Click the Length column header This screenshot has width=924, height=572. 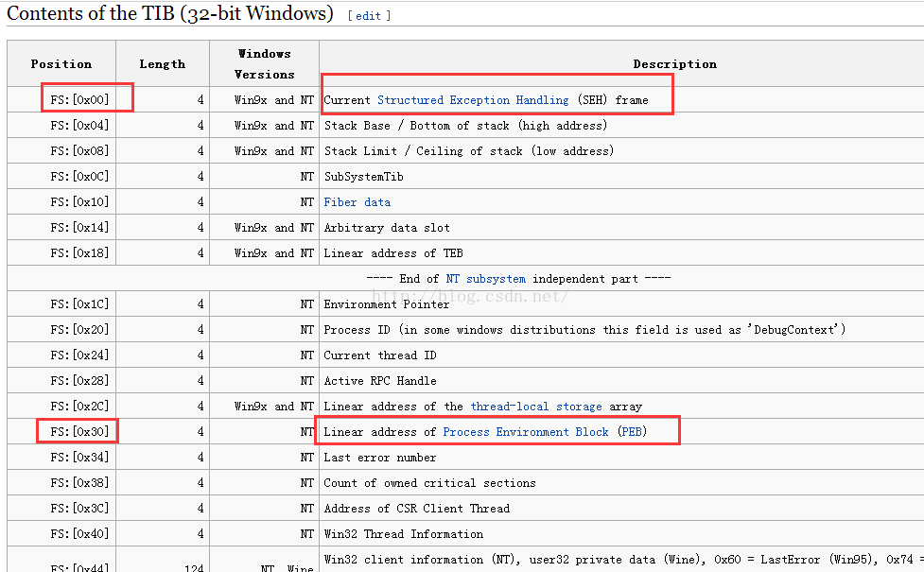pos(162,63)
